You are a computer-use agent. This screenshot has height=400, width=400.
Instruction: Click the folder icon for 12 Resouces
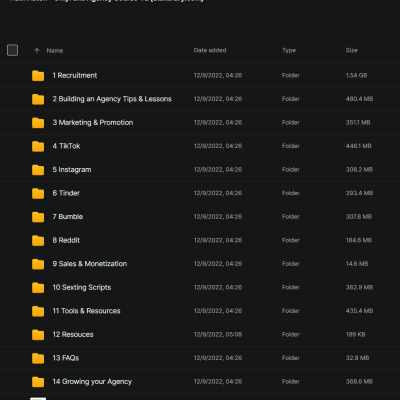[x=38, y=335]
